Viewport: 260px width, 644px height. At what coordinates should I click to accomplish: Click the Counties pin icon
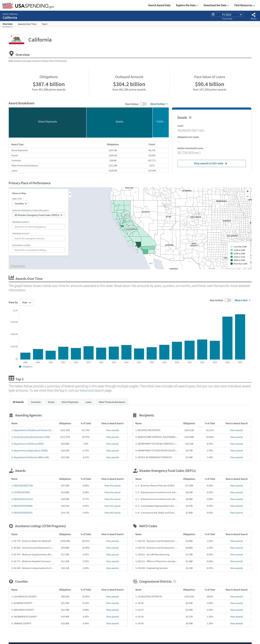[x=11, y=582]
